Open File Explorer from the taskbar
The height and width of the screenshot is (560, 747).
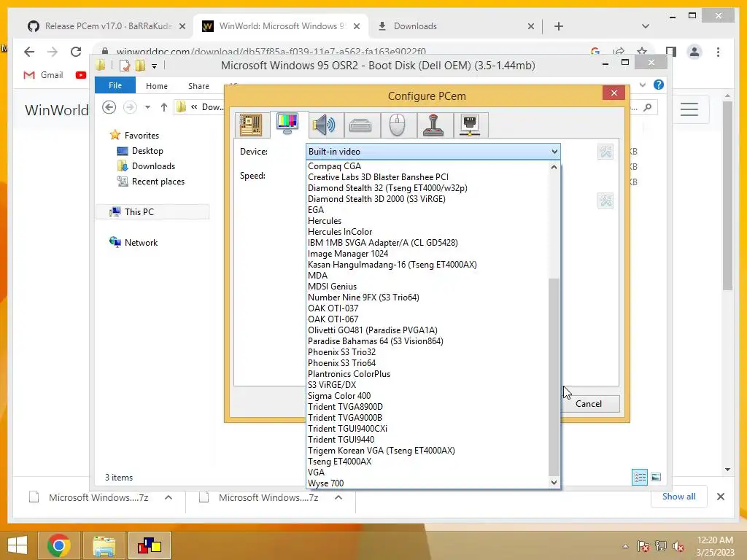point(104,545)
